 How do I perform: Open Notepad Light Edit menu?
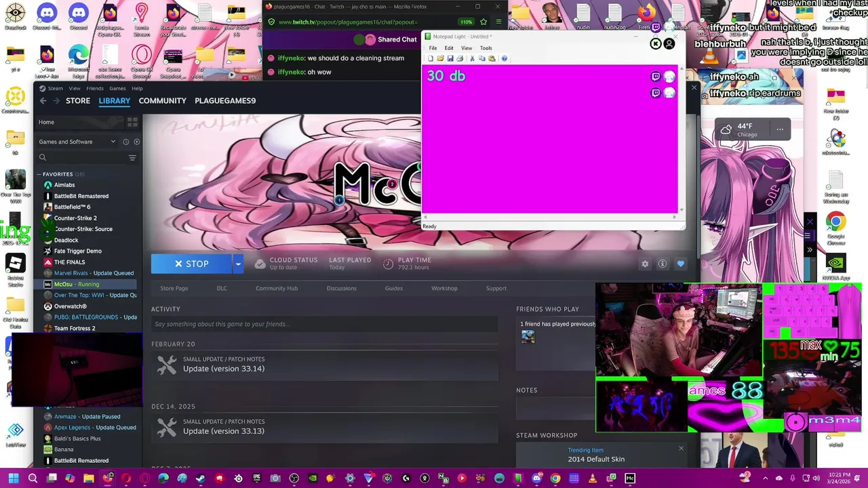[x=449, y=48]
